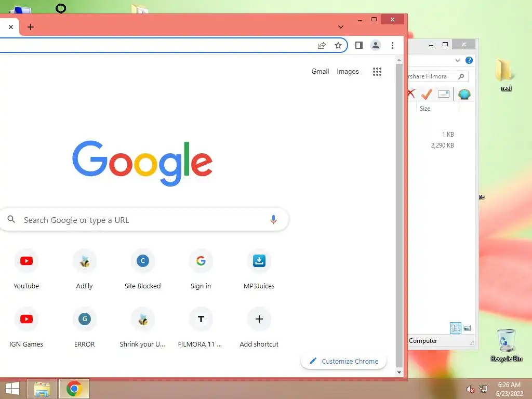Open File Explorer from the taskbar
Screen dimensions: 532x399
[x=42, y=389]
